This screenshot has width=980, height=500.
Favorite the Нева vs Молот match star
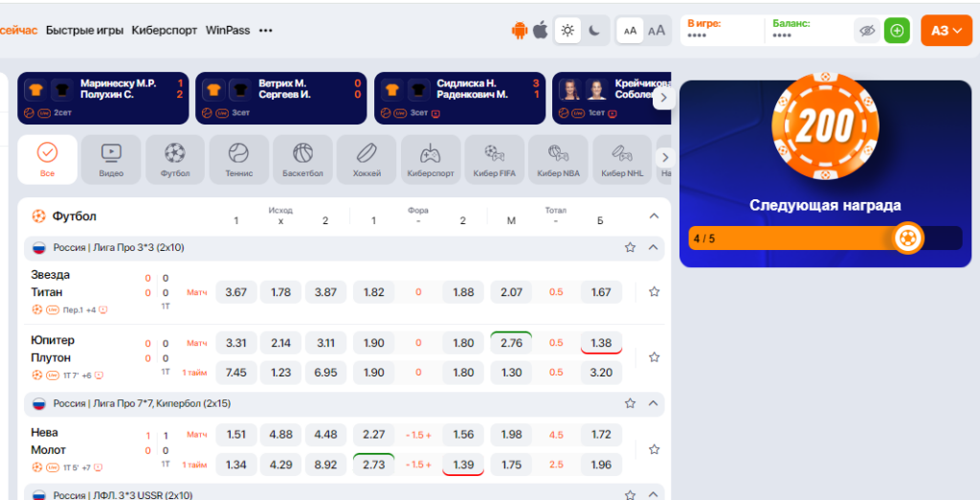[x=655, y=449]
